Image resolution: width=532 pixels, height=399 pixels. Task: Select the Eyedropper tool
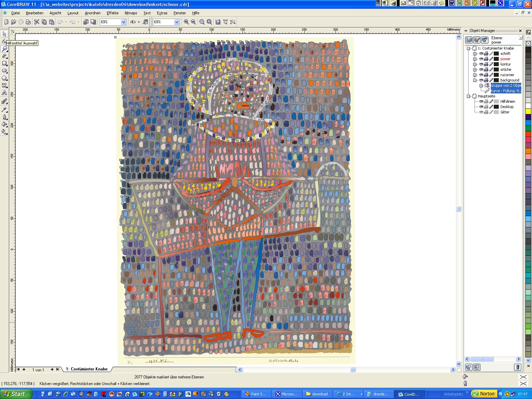4,109
